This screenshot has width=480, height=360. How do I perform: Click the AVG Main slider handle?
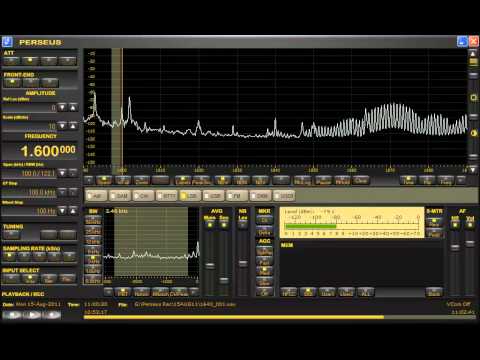(x=210, y=266)
